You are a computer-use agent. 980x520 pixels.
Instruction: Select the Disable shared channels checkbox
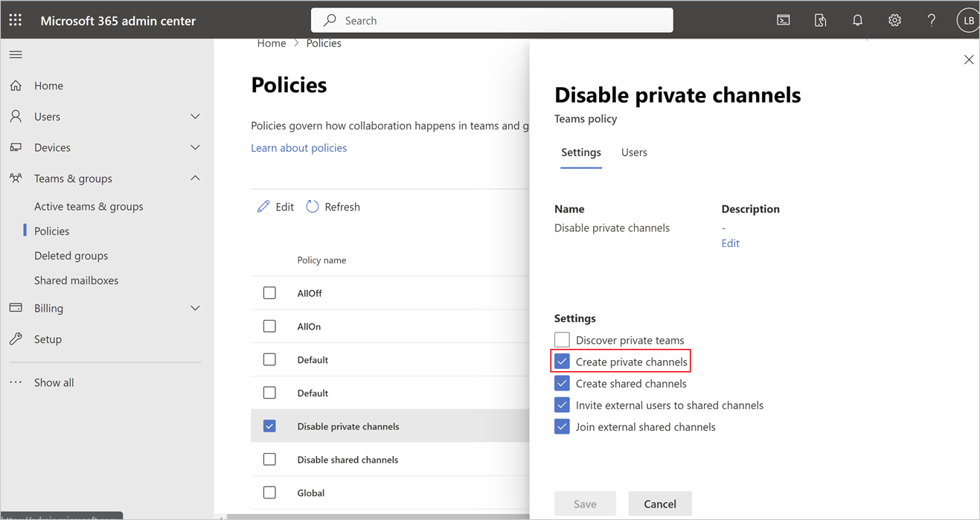(269, 459)
